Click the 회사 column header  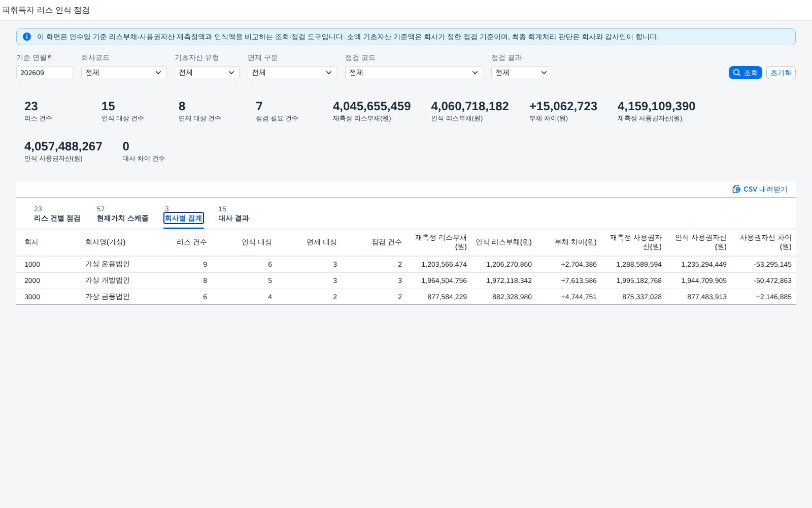[x=31, y=242]
